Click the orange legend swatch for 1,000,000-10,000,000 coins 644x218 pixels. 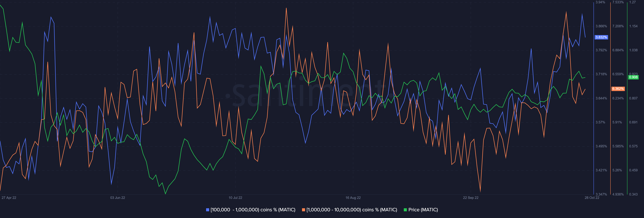coord(304,210)
